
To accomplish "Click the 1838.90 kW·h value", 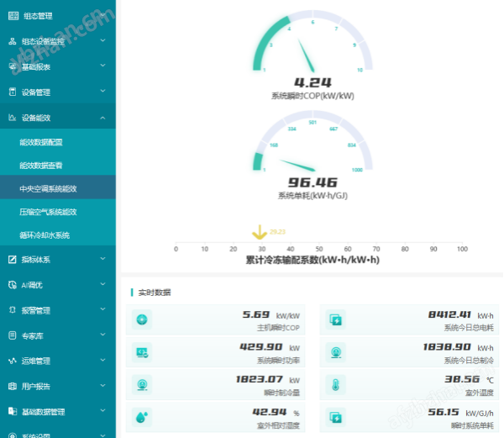I will coord(447,346).
